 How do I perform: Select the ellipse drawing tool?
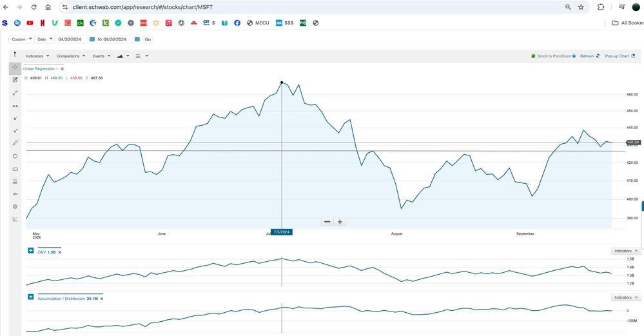pyautogui.click(x=15, y=156)
